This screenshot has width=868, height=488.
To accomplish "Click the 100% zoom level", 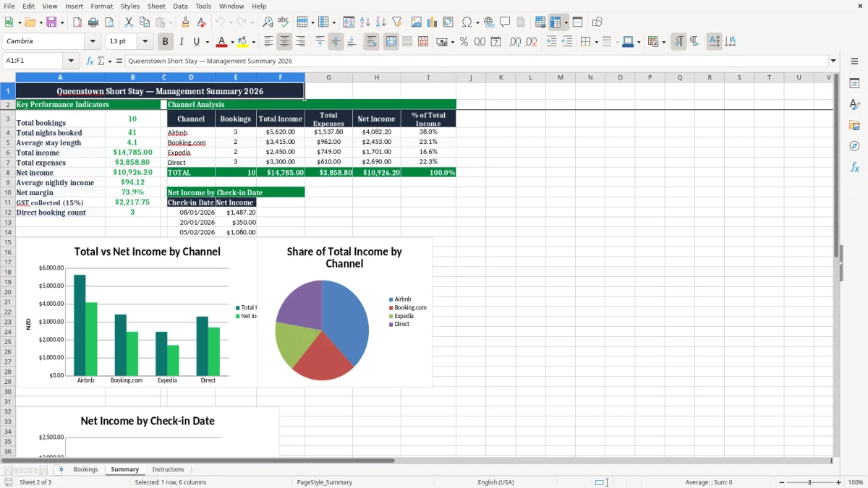I will click(x=856, y=482).
